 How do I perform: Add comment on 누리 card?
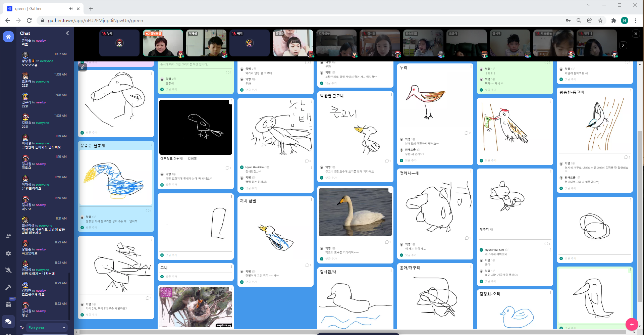(411, 160)
